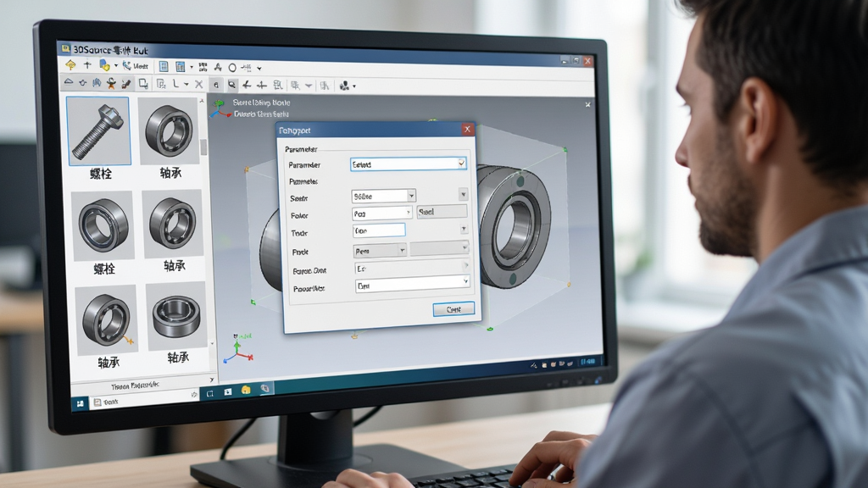
Task: Click the gray X delete icon in the toolbar
Action: [198, 84]
